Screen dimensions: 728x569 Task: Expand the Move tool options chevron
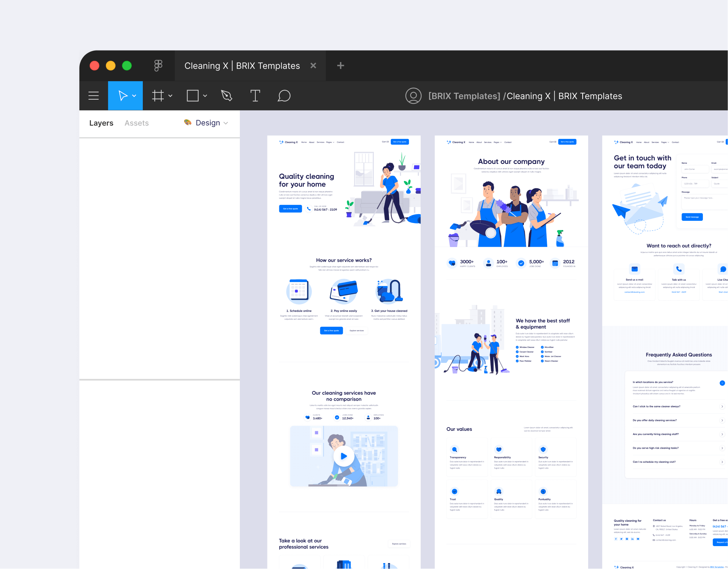pos(134,96)
